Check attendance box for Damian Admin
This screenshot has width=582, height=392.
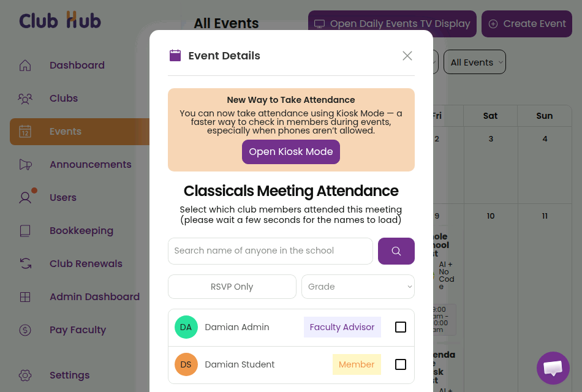401,327
